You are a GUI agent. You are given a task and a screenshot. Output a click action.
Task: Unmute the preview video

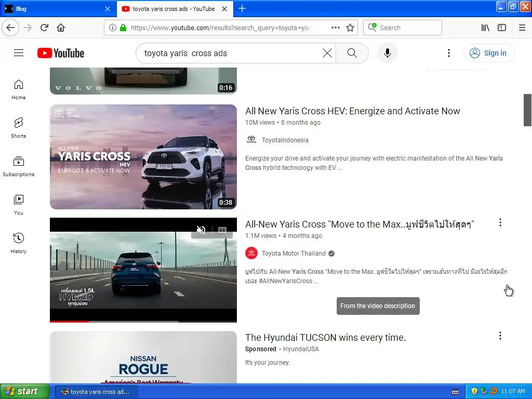pos(201,230)
